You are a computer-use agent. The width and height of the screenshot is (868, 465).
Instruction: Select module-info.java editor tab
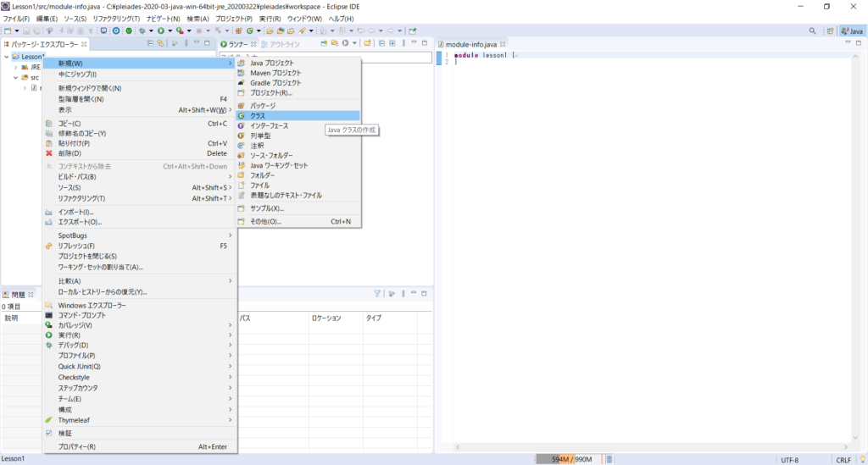(x=471, y=44)
